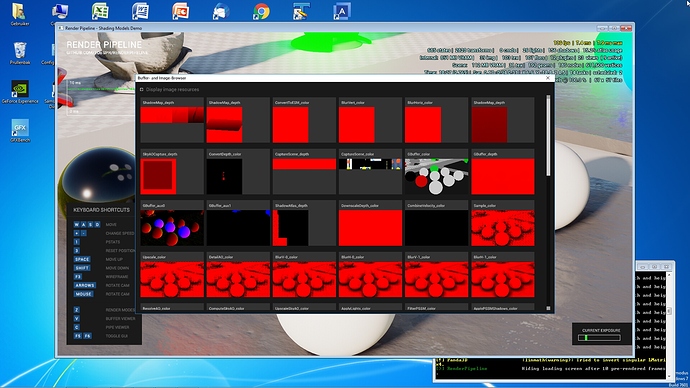
Task: Click the SPACE key in Keyboard Shortcuts
Action: [82, 259]
